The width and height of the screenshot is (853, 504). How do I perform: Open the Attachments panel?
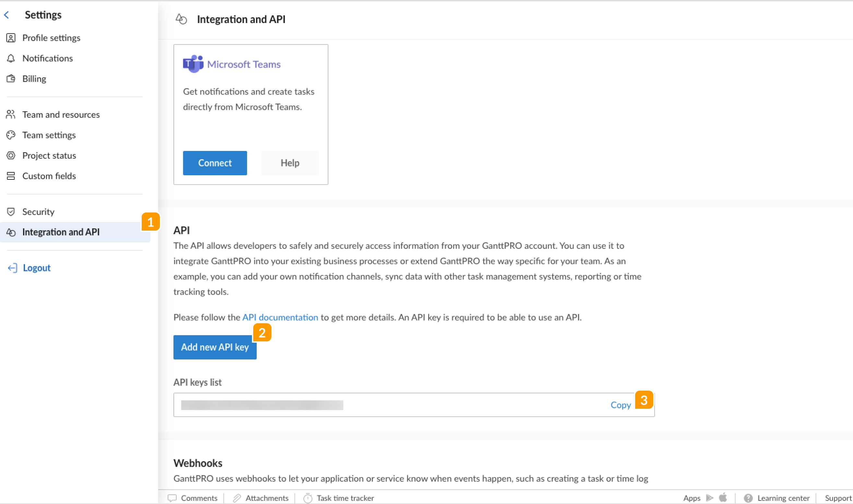(261, 498)
